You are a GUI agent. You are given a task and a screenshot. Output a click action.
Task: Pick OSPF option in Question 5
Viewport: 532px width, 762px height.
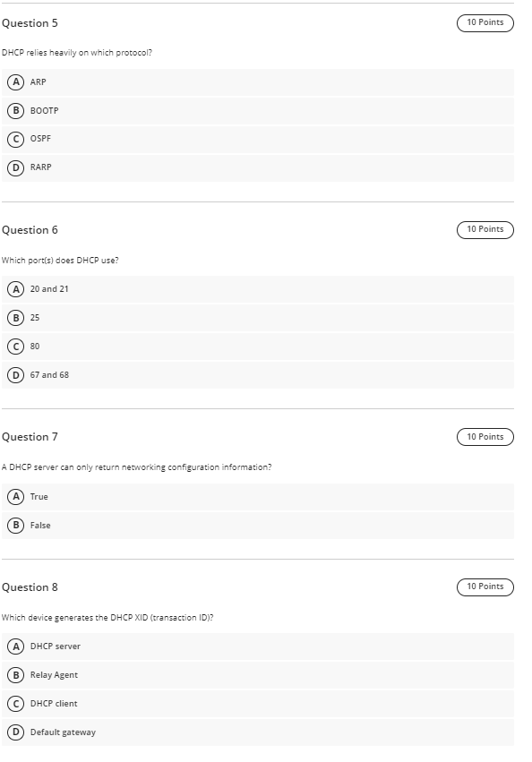pyautogui.click(x=258, y=140)
